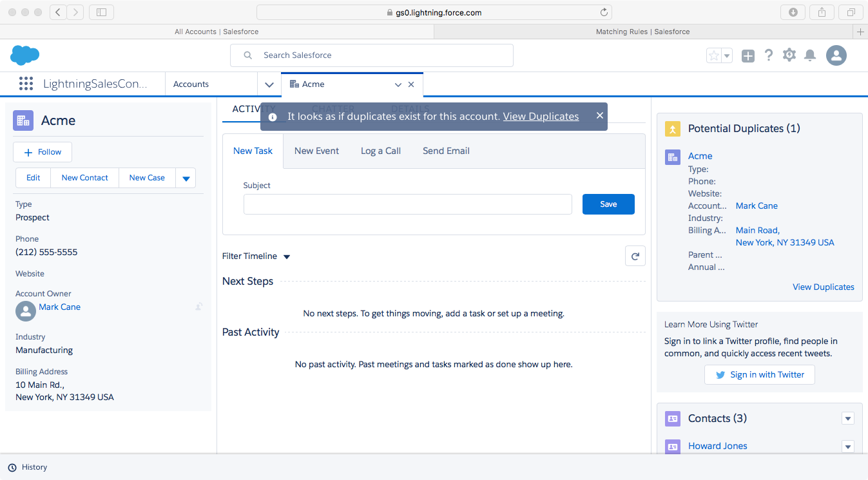Open Howard Jones contact link
Screen dimensions: 868x480
[718, 446]
